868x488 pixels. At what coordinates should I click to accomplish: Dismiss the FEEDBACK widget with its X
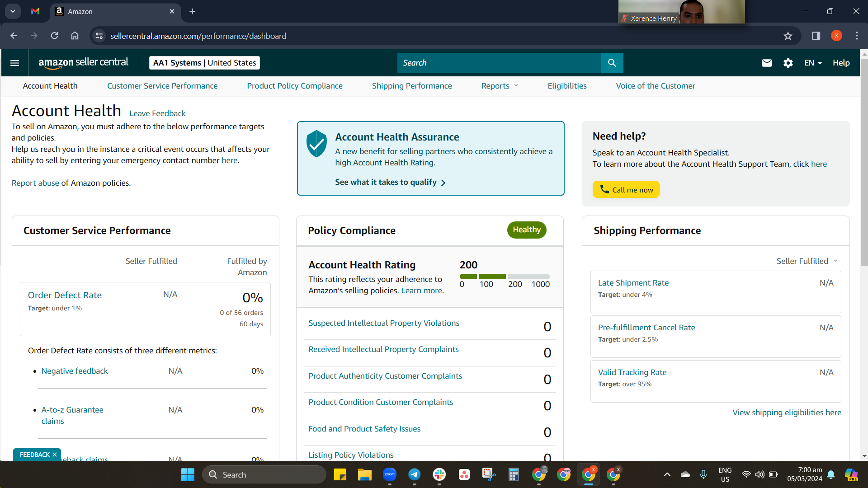click(x=55, y=455)
